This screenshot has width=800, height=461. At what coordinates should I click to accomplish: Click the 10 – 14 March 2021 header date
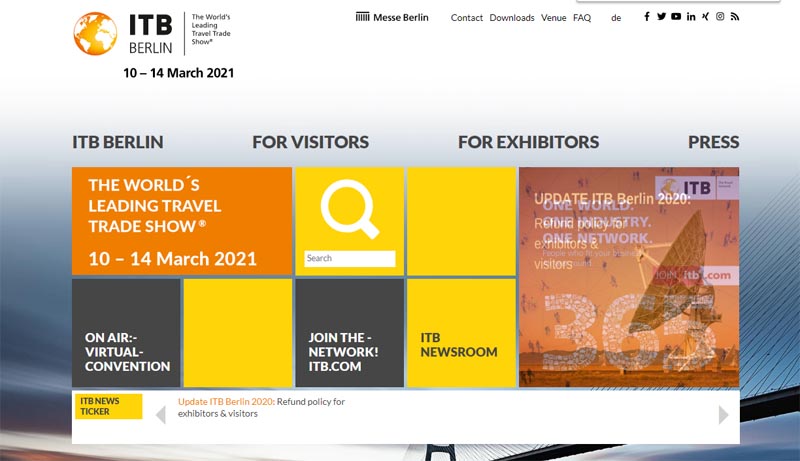coord(179,73)
